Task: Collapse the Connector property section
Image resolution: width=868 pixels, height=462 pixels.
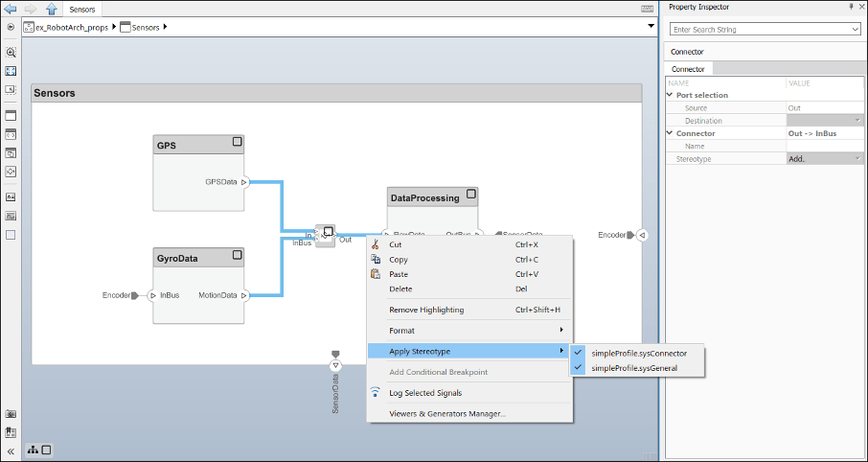Action: point(671,133)
